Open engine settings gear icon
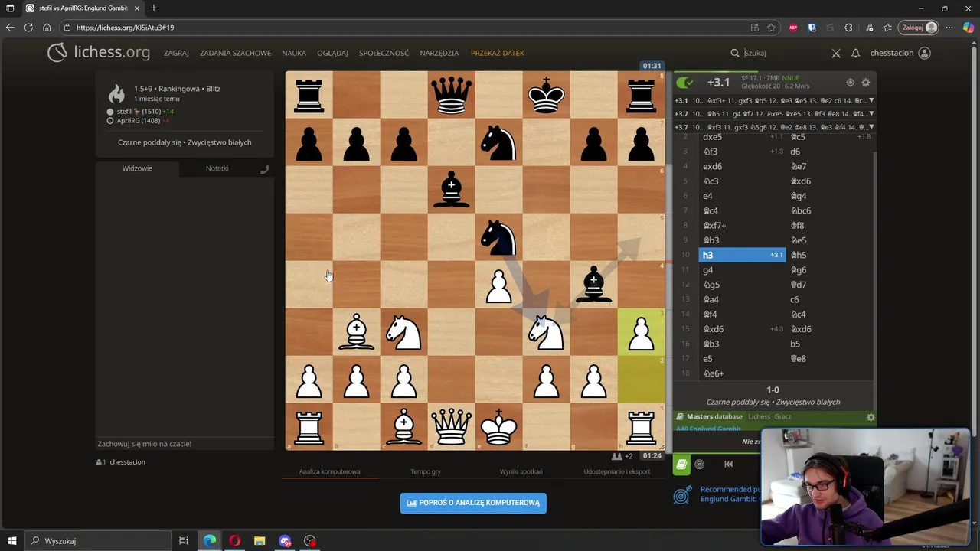The height and width of the screenshot is (551, 980). 866,83
